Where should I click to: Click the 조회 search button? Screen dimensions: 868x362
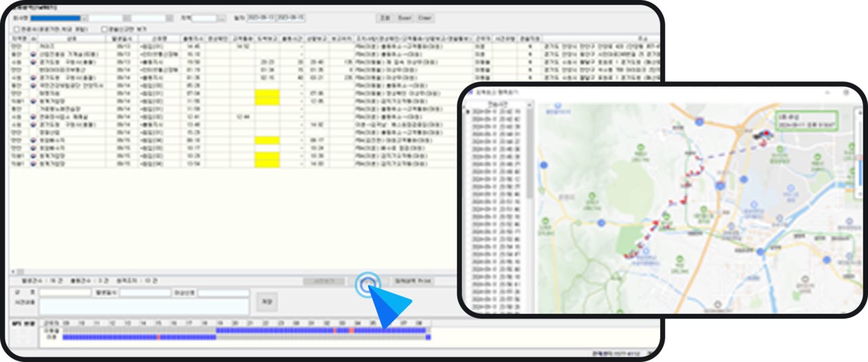click(385, 18)
